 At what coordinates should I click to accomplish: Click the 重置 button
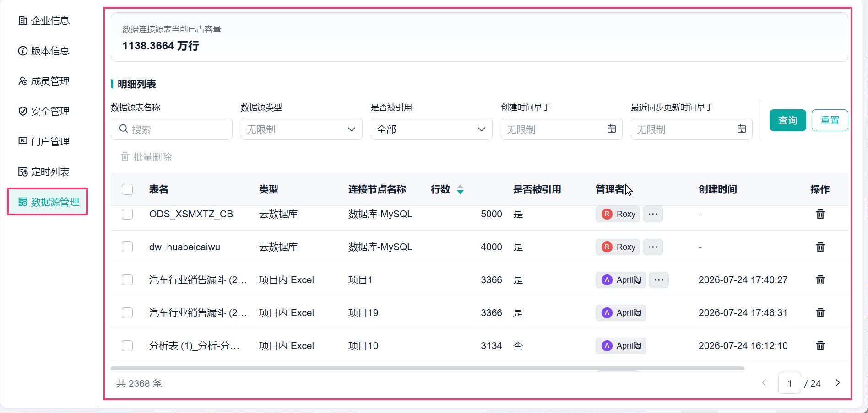[x=830, y=120]
